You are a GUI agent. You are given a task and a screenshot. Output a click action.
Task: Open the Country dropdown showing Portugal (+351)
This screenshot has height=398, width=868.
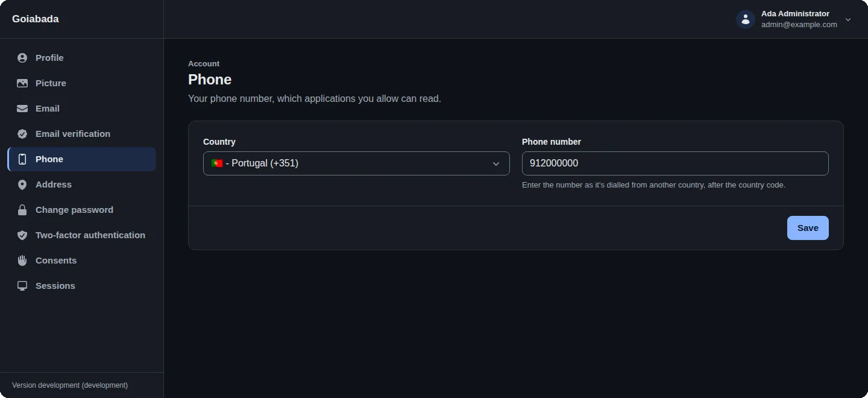[x=356, y=163]
